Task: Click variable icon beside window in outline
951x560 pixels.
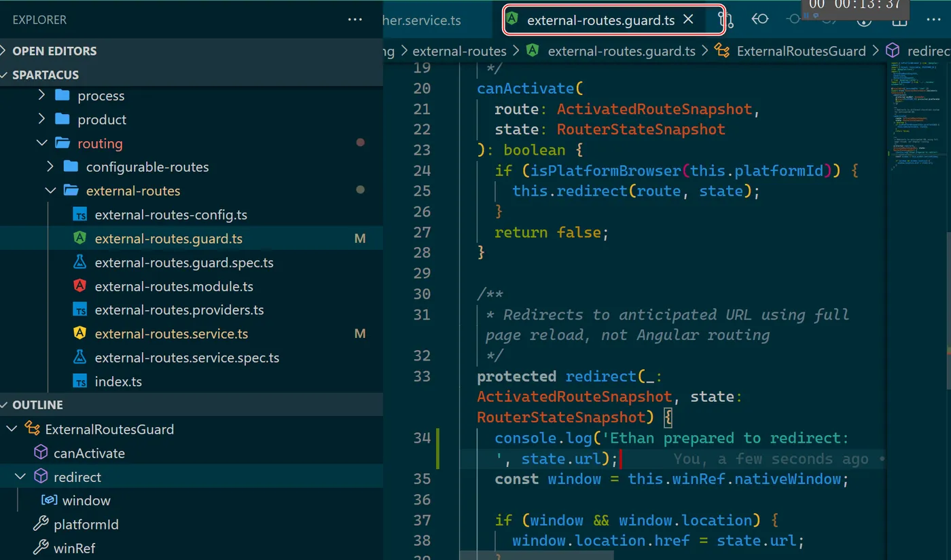Action: point(49,500)
